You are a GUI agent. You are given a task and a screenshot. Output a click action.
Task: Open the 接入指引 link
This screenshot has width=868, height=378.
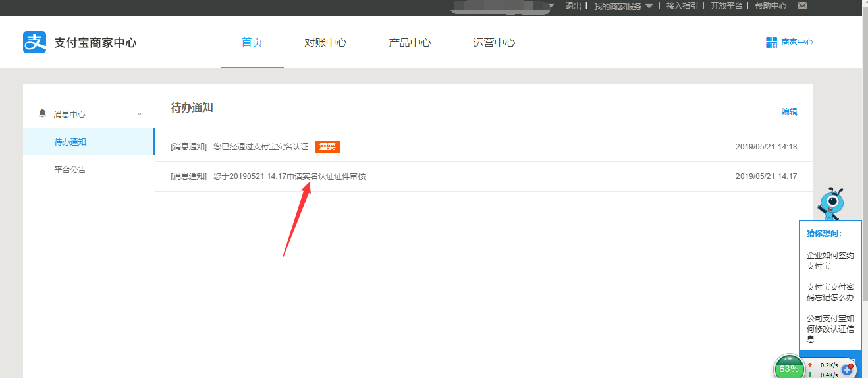tap(682, 6)
